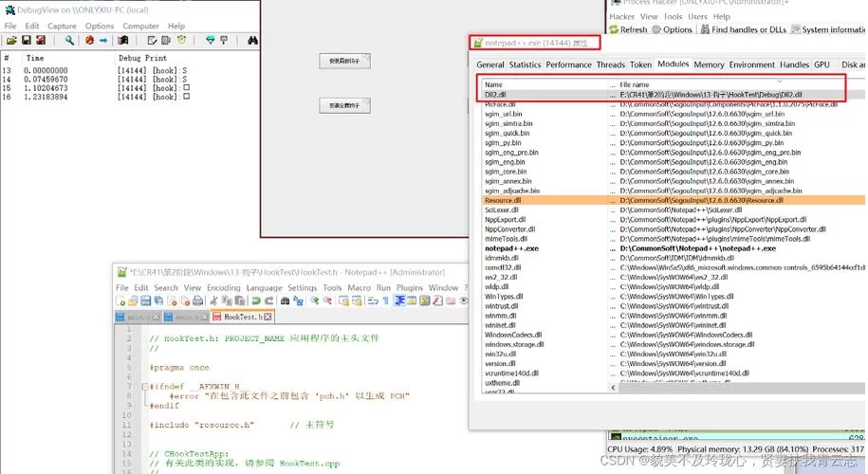Click Options in Process Hacker toolbar
Viewport: 868px width, 474px height.
(672, 29)
